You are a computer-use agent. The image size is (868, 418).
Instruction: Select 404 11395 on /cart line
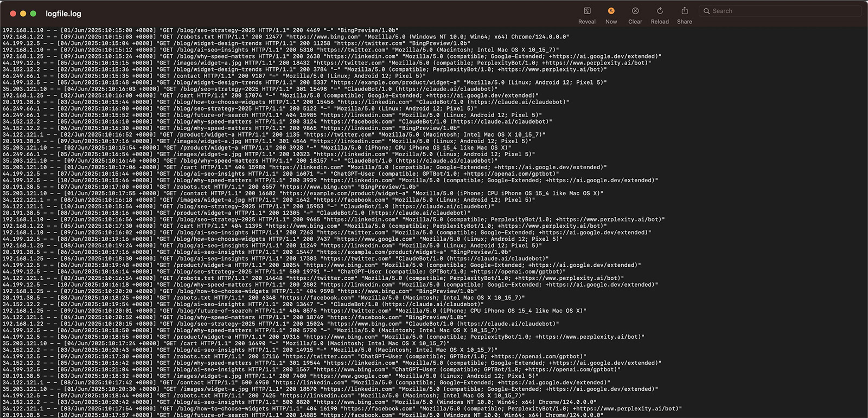coord(247,226)
